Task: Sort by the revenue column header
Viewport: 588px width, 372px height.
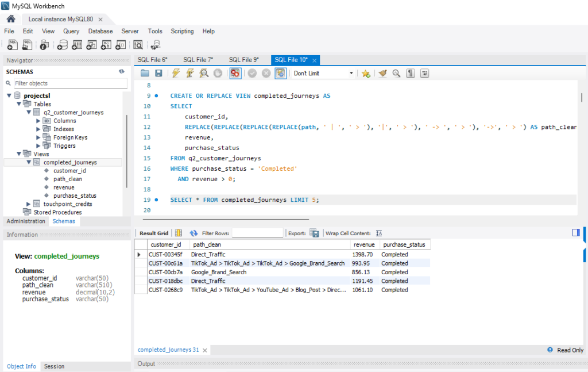Action: tap(364, 244)
